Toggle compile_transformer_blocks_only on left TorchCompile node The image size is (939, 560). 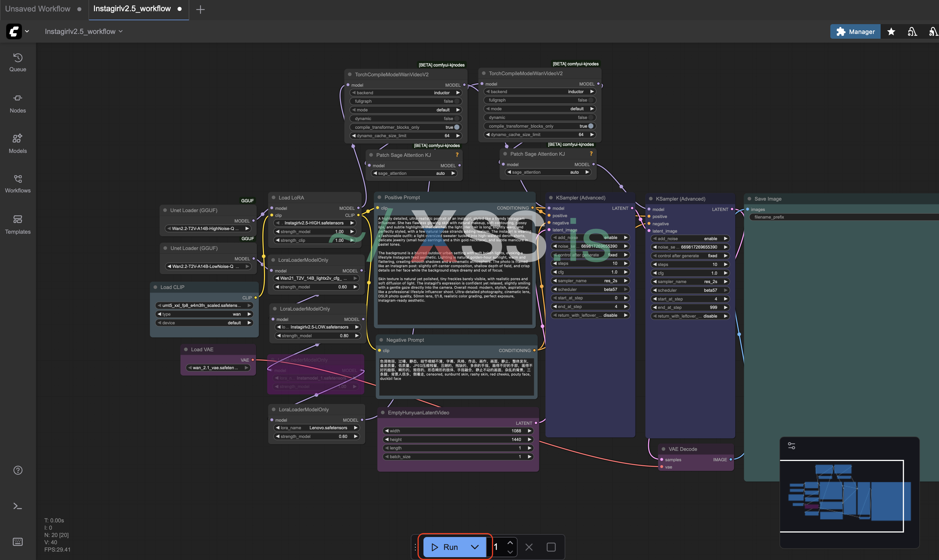point(457,127)
